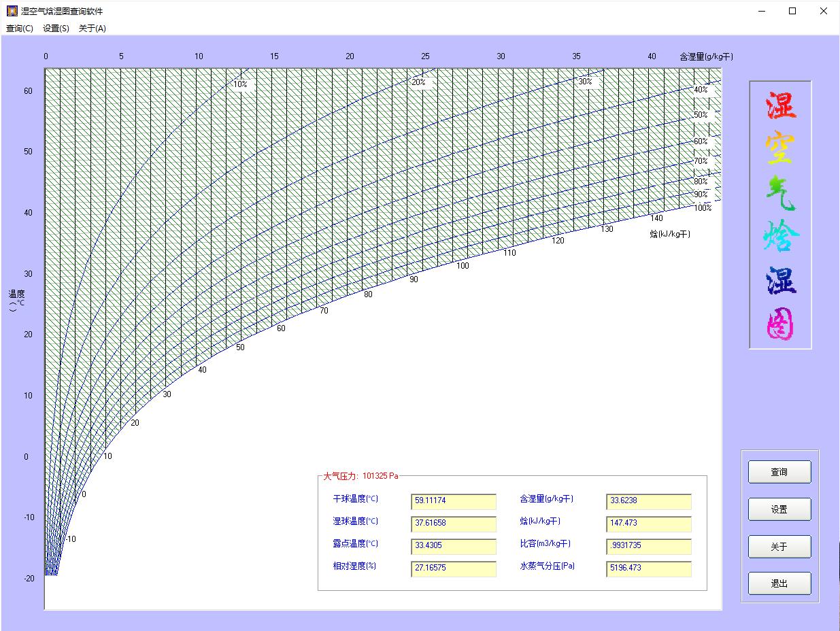Click into the 焓 (kJ/kg干) value field
Viewport: 840px width, 631px height.
click(649, 524)
